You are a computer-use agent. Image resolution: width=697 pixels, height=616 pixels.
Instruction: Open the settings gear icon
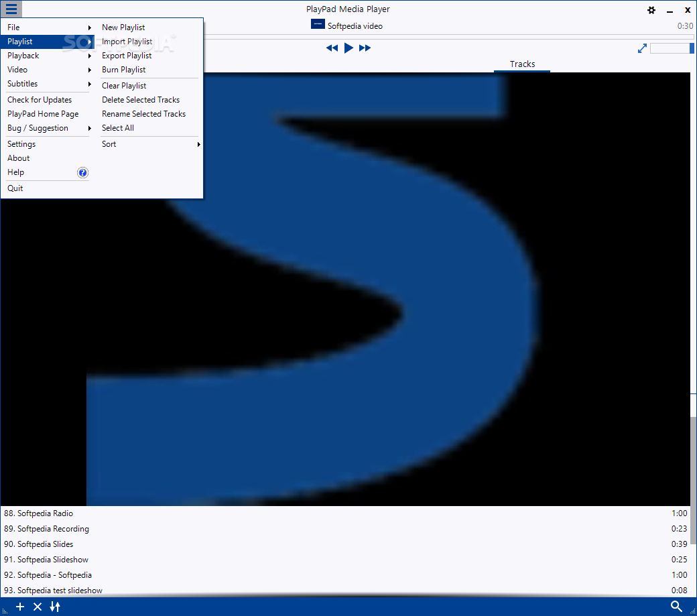[651, 10]
